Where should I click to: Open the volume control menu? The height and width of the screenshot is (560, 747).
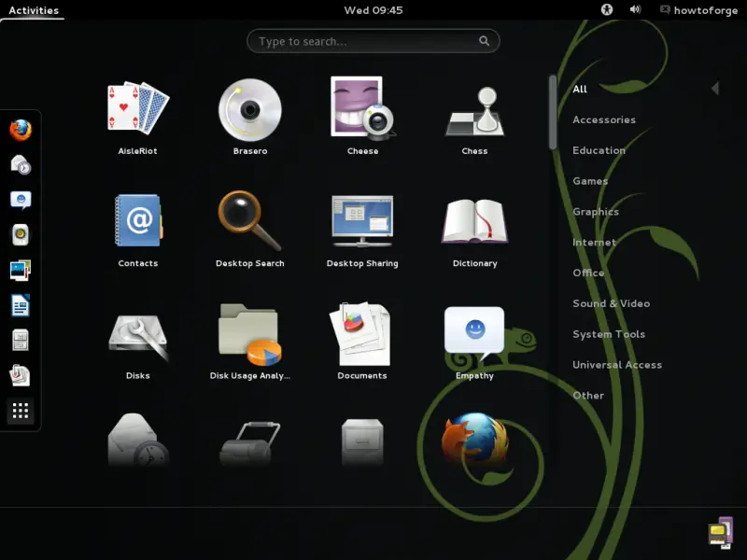pyautogui.click(x=635, y=9)
